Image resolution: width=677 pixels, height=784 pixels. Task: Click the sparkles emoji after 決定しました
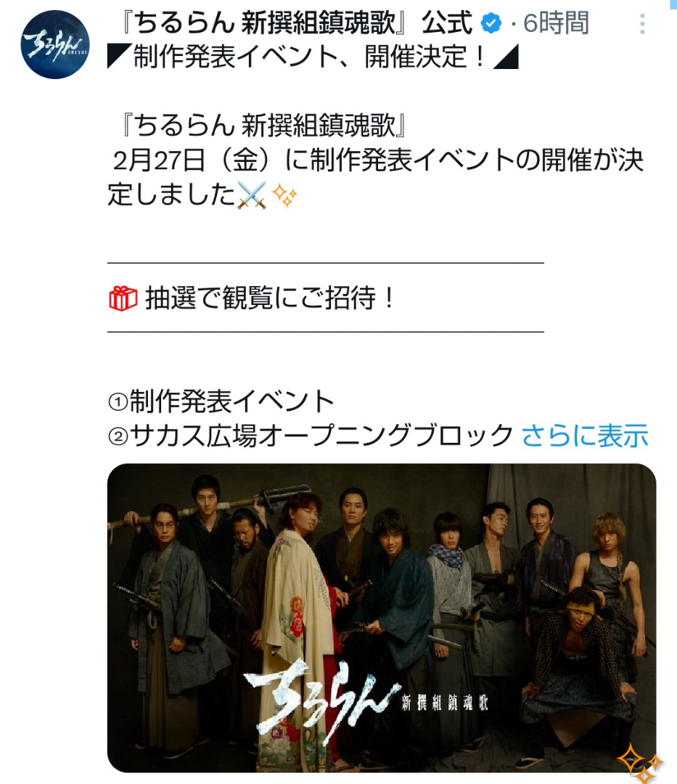point(284,195)
